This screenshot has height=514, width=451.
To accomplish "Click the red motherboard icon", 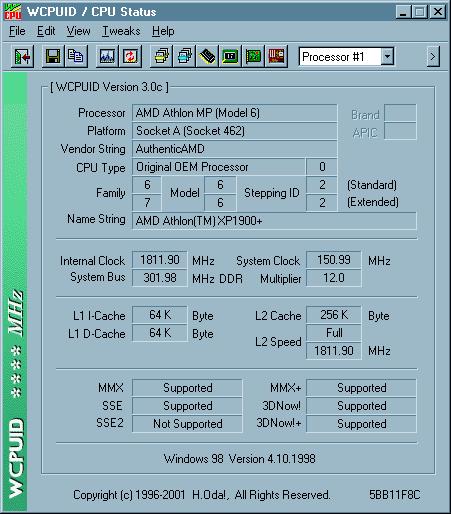I will [276, 57].
